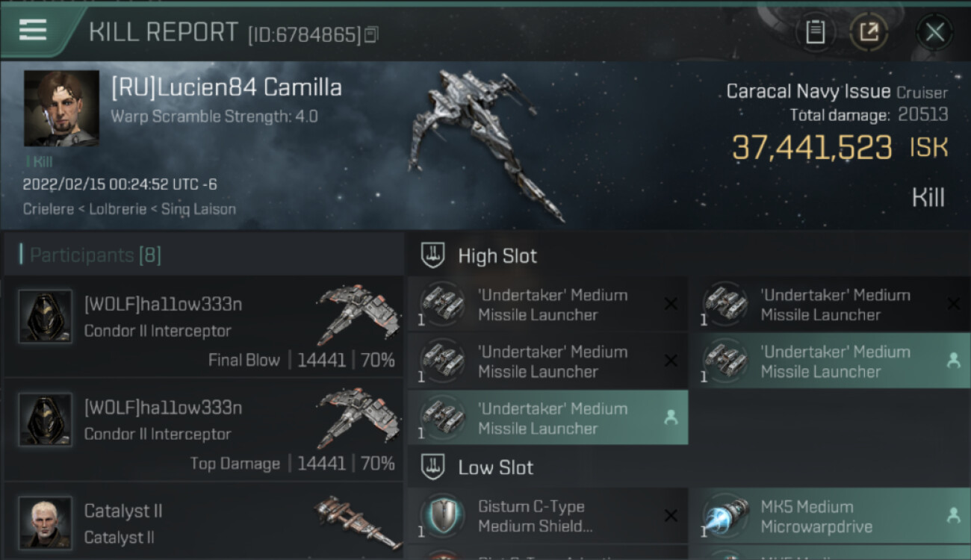Open the Catalyst II participant entry
This screenshot has width=971, height=560.
point(204,521)
